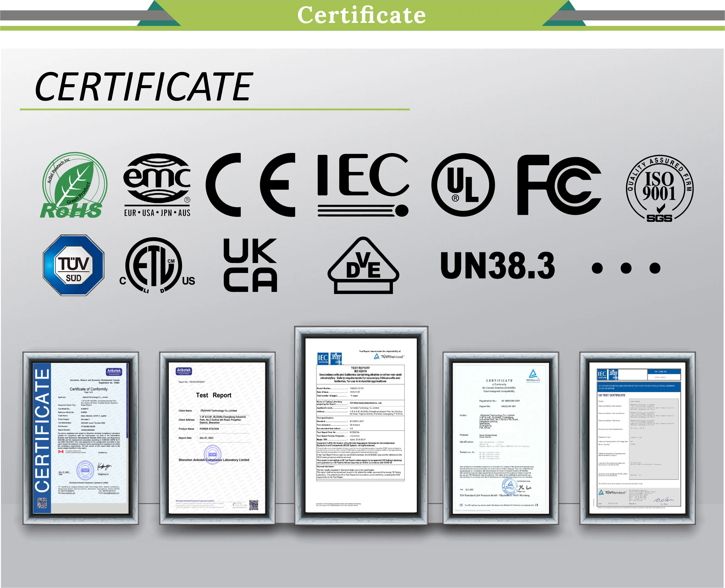Open the IEC 62619 test report thumbnail

click(361, 426)
